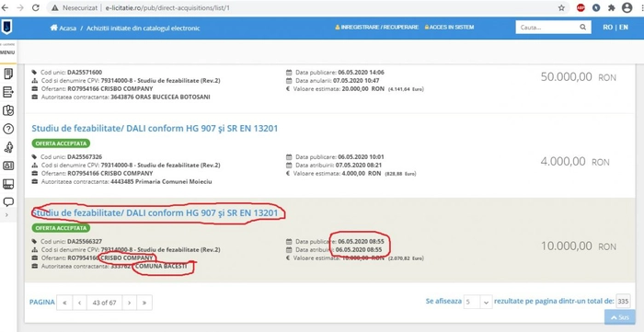Focus the Cauta search field
This screenshot has width=644, height=332.
click(x=548, y=28)
